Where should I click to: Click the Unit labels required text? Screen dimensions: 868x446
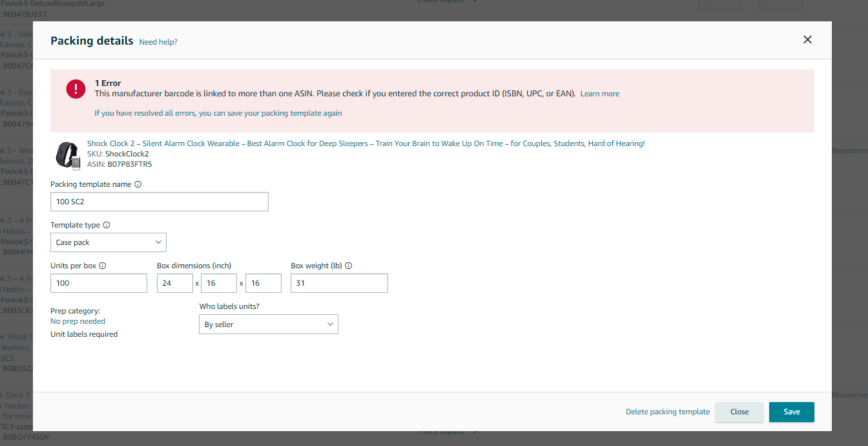(84, 334)
